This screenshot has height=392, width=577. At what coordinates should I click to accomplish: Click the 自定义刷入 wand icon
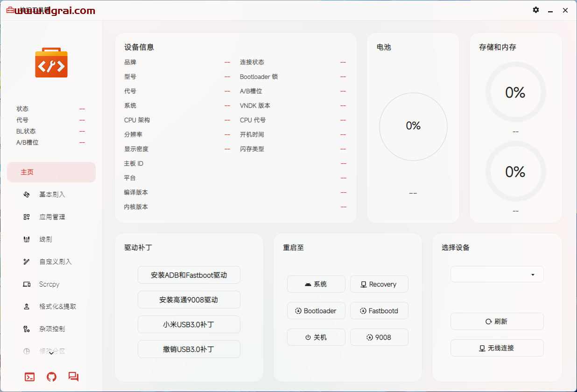tap(27, 262)
